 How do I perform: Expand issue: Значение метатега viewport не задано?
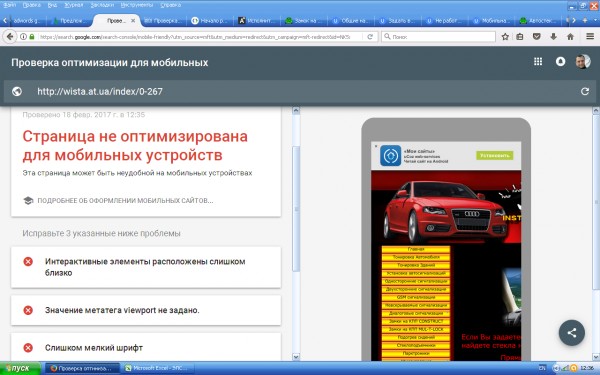[146, 310]
